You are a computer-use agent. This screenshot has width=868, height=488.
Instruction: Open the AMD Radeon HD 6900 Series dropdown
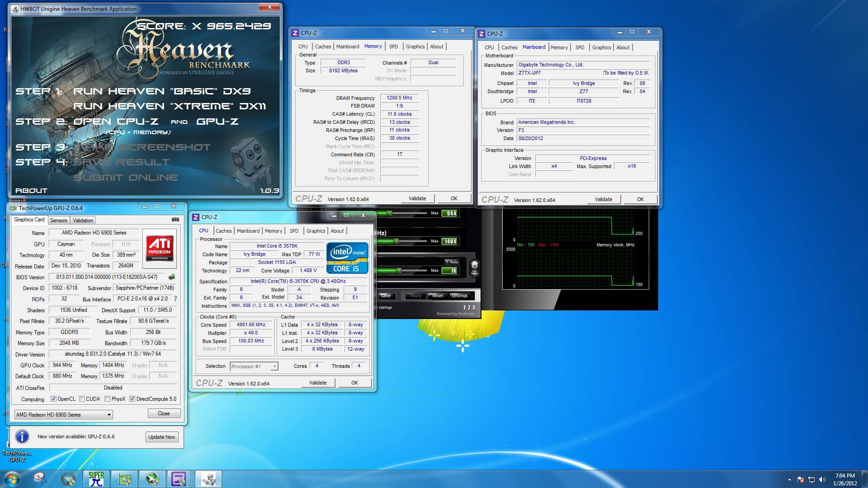(63, 415)
